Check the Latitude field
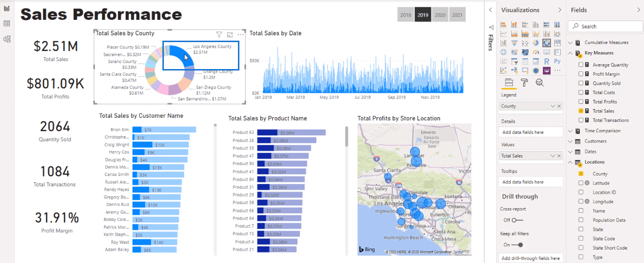Viewport: 644px width, 263px height. (x=581, y=183)
